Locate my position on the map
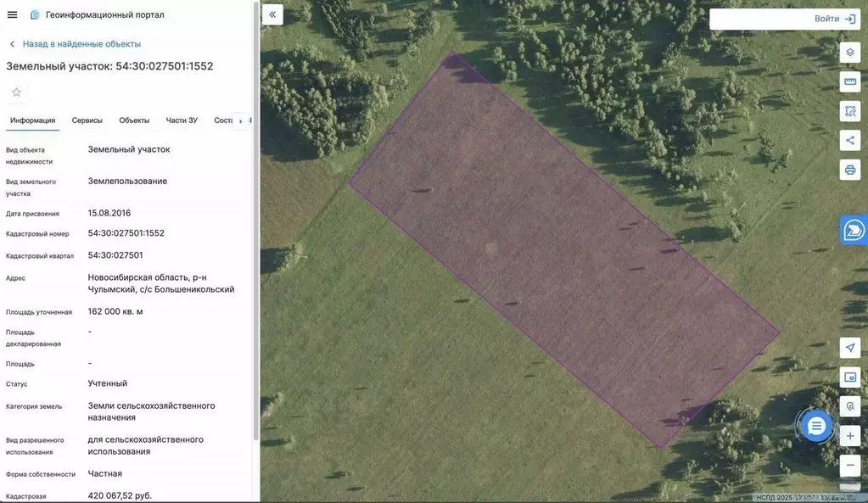Image resolution: width=868 pixels, height=503 pixels. click(849, 348)
